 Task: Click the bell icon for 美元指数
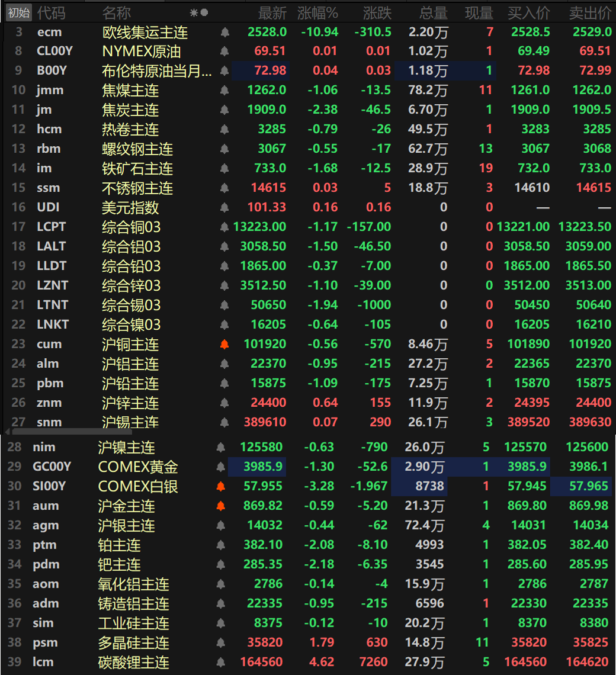pos(224,207)
